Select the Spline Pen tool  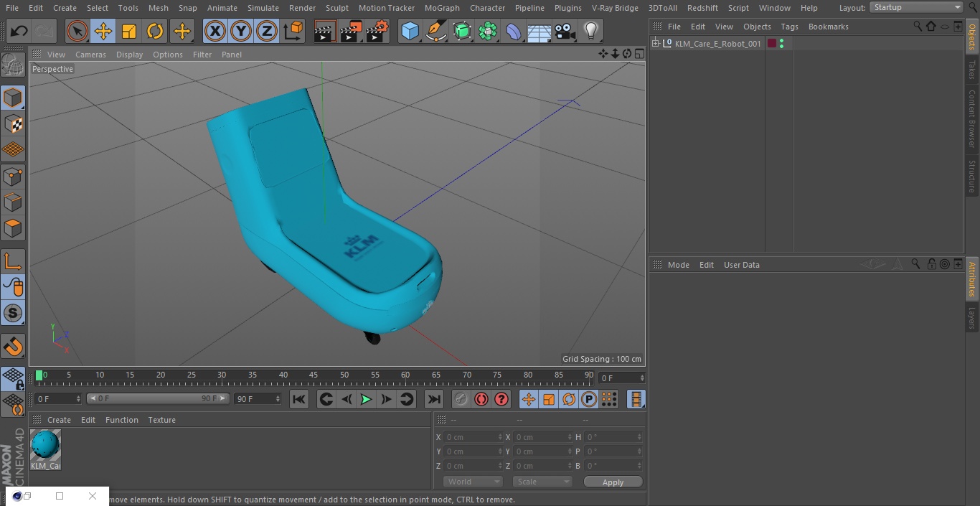point(435,32)
